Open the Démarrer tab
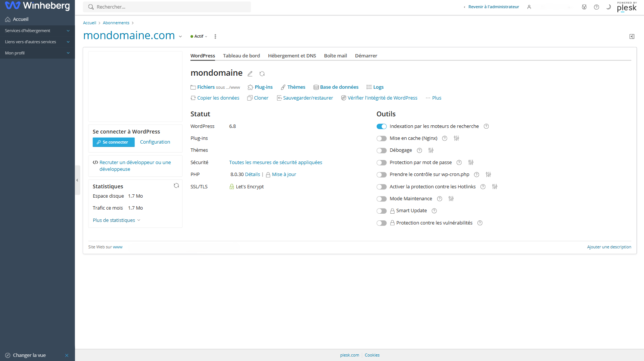 [366, 56]
